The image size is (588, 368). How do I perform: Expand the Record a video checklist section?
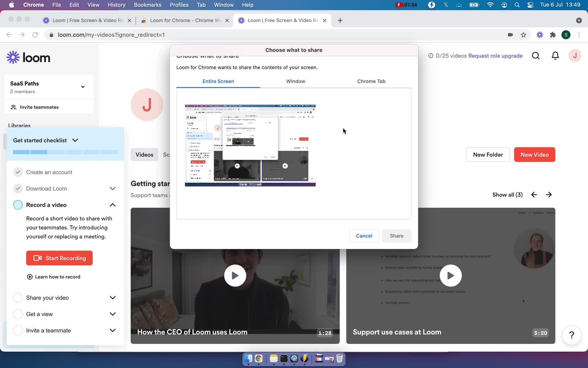coord(112,205)
